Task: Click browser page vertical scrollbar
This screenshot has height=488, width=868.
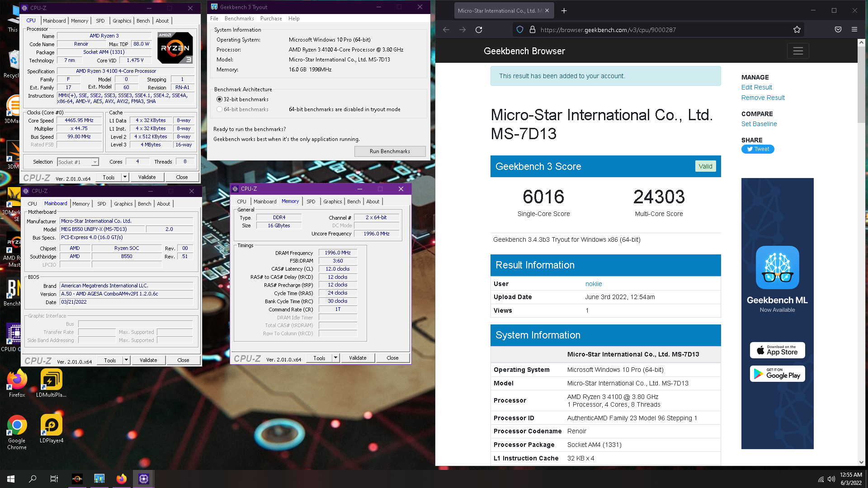Action: (861, 84)
